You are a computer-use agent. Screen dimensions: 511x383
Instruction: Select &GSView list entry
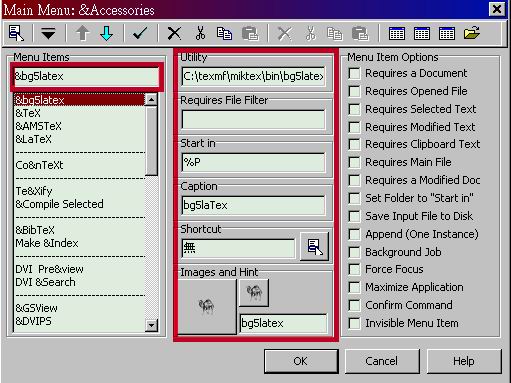coord(79,308)
